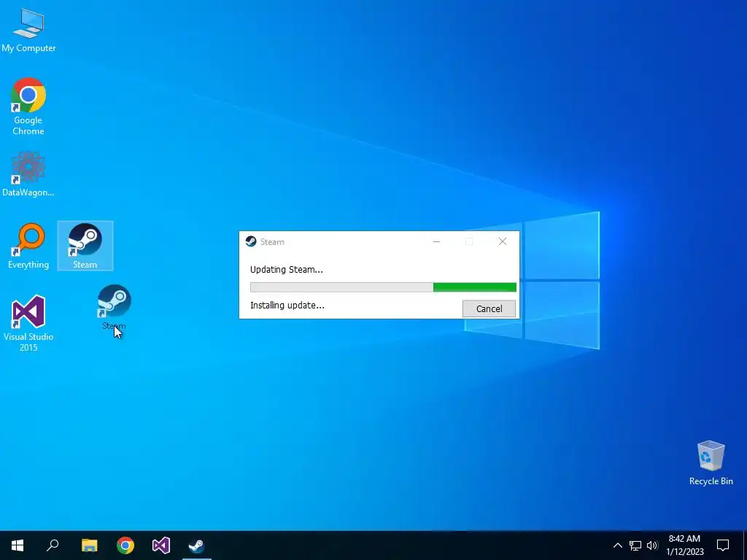Open Visual Studio from the taskbar
747x560 pixels.
[161, 545]
